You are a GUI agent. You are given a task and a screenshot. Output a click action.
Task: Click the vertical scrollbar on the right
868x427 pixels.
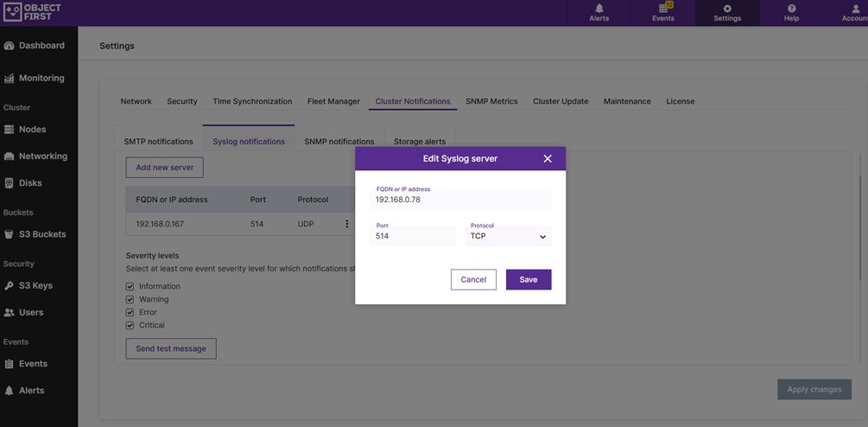861,225
